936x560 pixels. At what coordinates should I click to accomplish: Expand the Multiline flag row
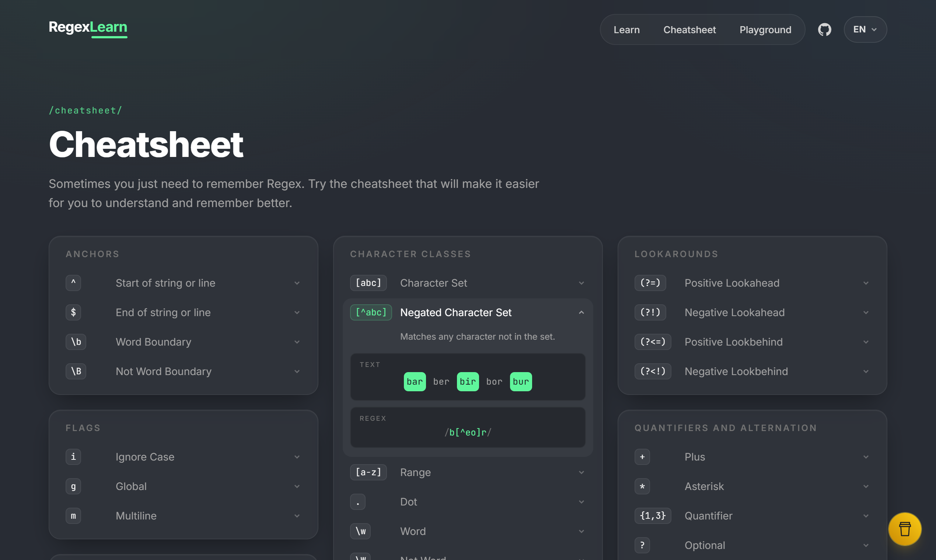click(184, 516)
